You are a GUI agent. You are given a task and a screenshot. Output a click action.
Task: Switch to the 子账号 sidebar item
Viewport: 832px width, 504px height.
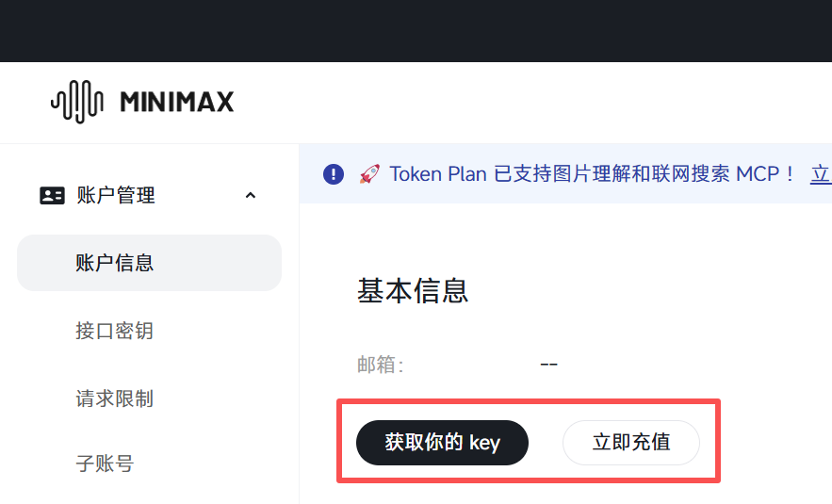tap(105, 463)
